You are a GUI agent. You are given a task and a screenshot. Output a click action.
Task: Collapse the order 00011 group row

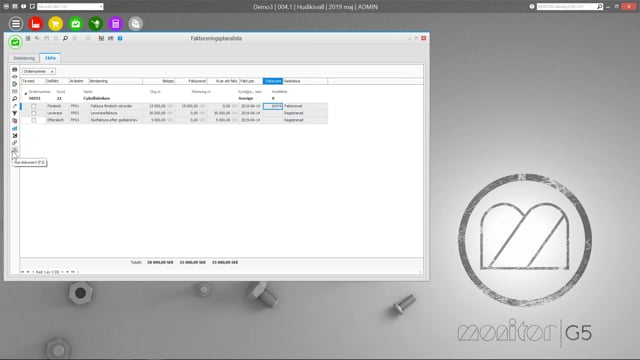(x=26, y=93)
